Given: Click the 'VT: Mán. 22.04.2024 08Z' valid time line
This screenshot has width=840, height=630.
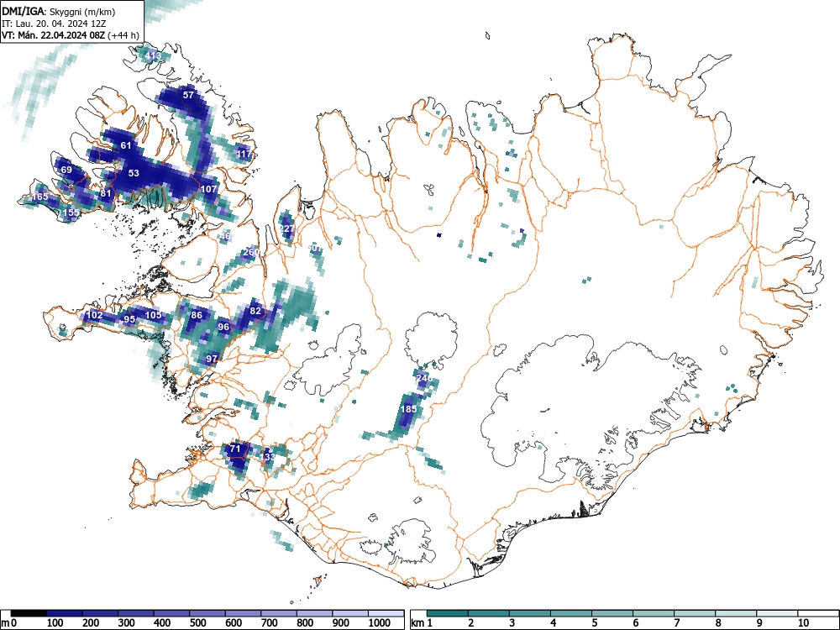Looking at the screenshot, I should [x=54, y=35].
